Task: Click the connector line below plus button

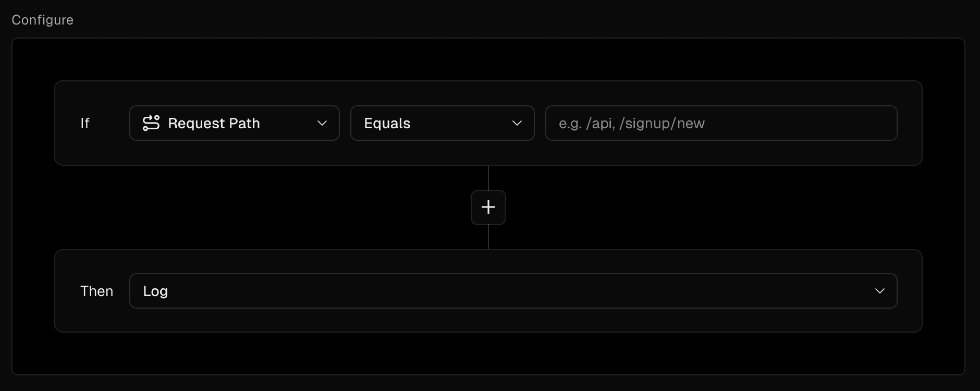Action: [488, 237]
